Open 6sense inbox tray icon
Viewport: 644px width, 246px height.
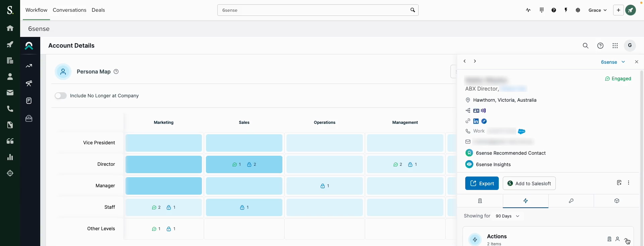29,118
